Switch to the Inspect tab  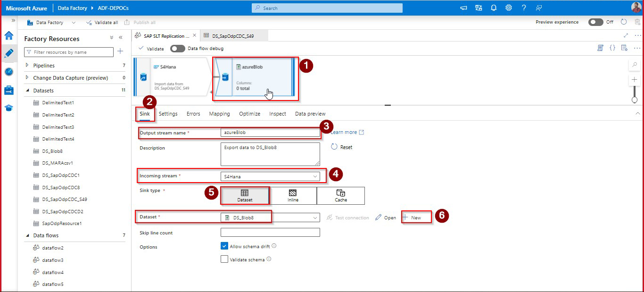click(x=278, y=114)
